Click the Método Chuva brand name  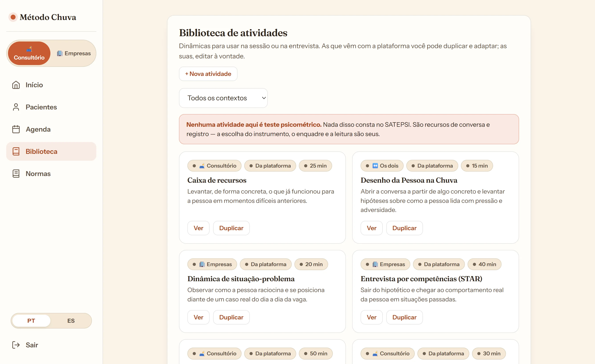pos(48,17)
